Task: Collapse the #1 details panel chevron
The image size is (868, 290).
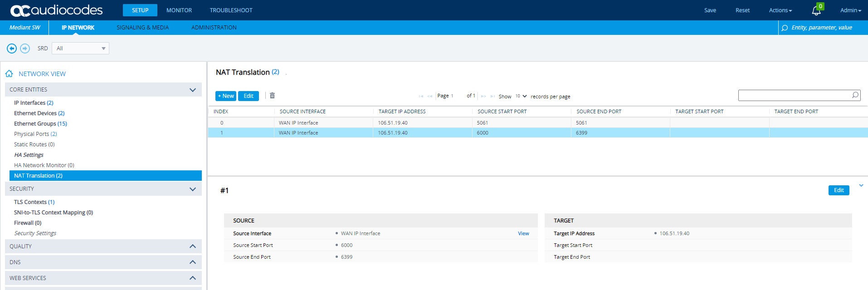Action: point(861,185)
